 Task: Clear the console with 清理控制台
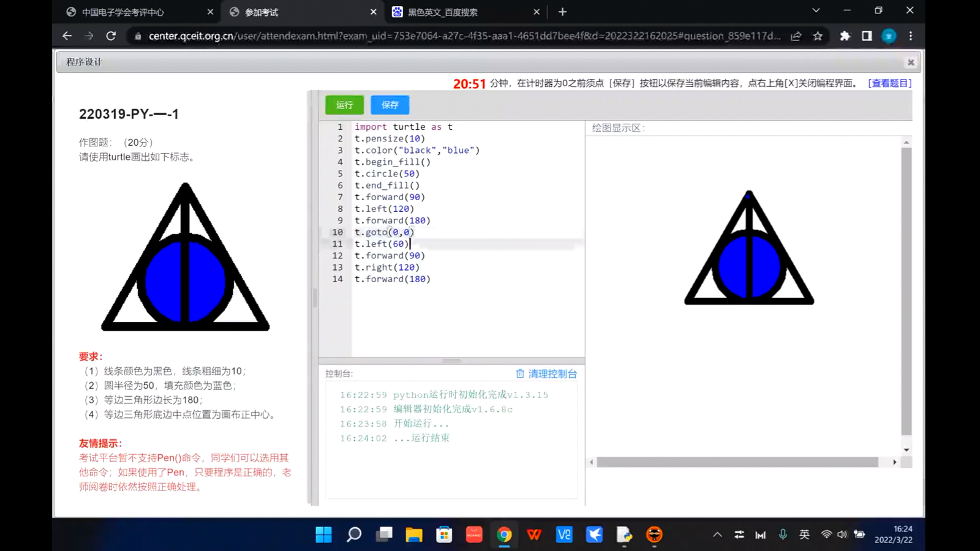(x=546, y=373)
